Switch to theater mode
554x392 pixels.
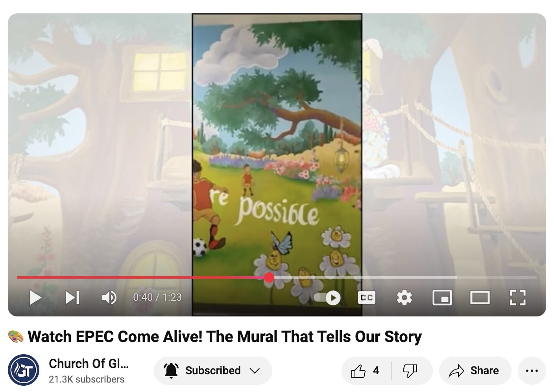click(480, 298)
